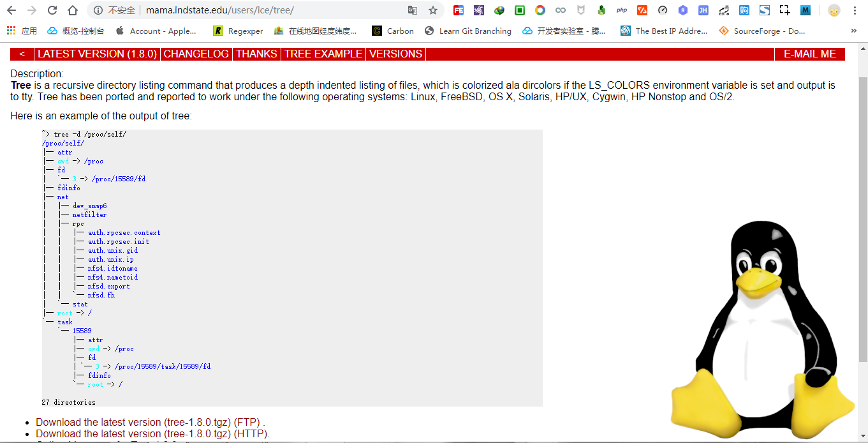Open the JH extension icon
868x443 pixels.
coord(703,10)
